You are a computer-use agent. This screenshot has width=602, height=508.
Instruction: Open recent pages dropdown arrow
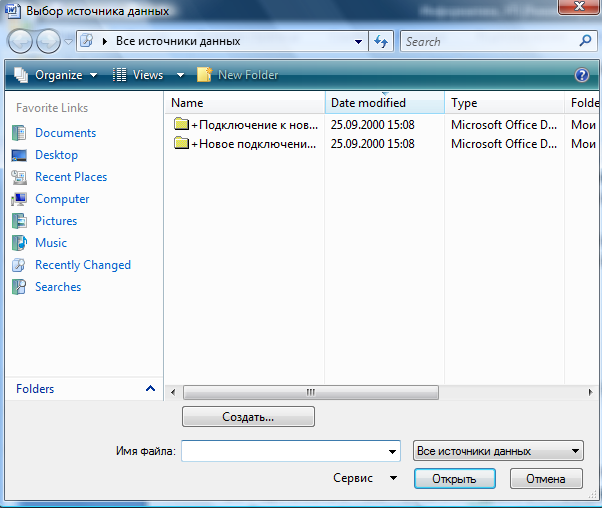[x=68, y=41]
